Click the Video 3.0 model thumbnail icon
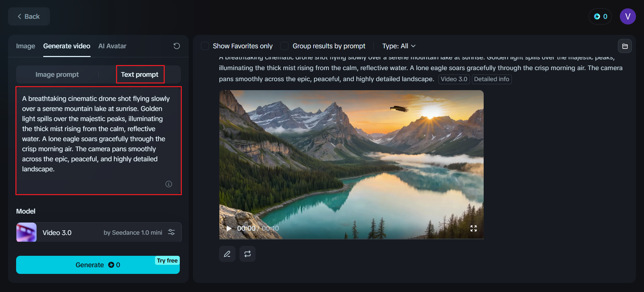Viewport: 644px width, 292px height. pos(26,232)
